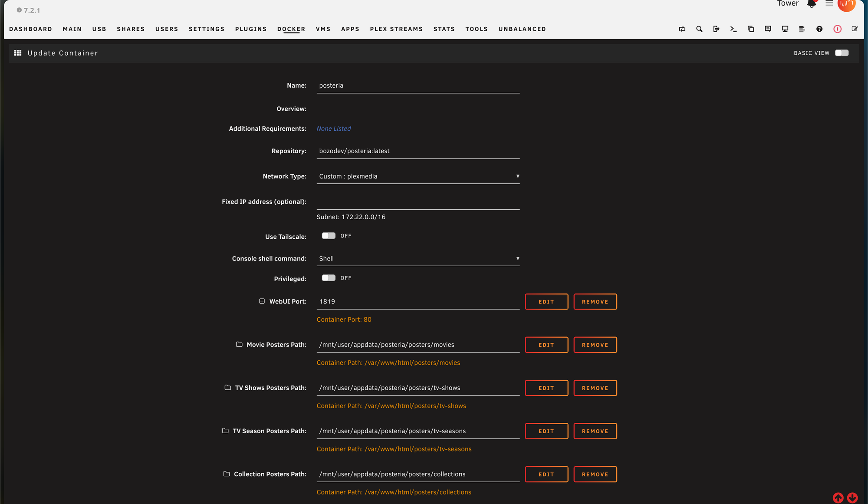This screenshot has width=868, height=504.
Task: Go to the Settings menu tab
Action: [x=207, y=29]
